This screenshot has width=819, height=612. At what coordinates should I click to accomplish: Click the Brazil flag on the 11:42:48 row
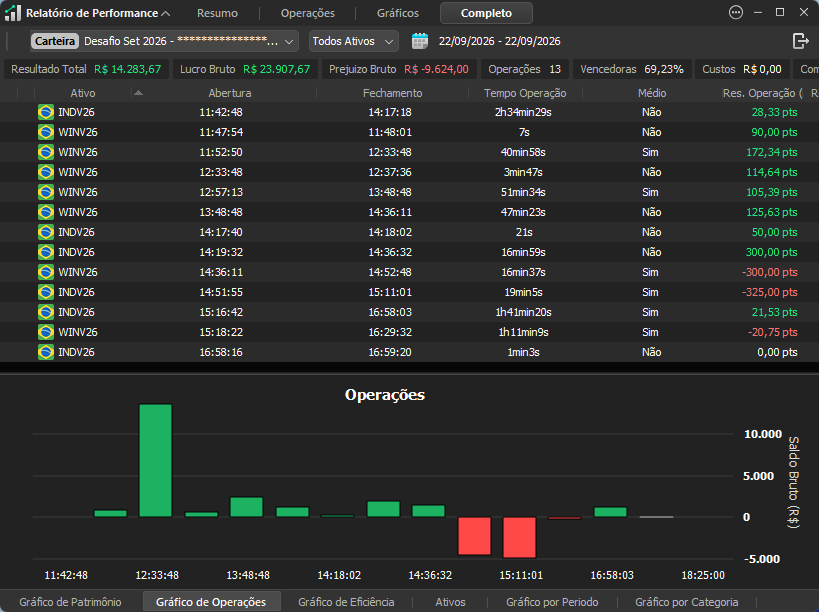(46, 112)
